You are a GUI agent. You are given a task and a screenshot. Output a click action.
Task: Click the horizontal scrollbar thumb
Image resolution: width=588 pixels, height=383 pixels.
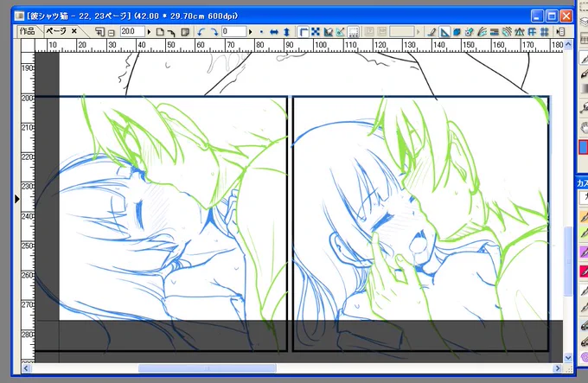[208, 368]
